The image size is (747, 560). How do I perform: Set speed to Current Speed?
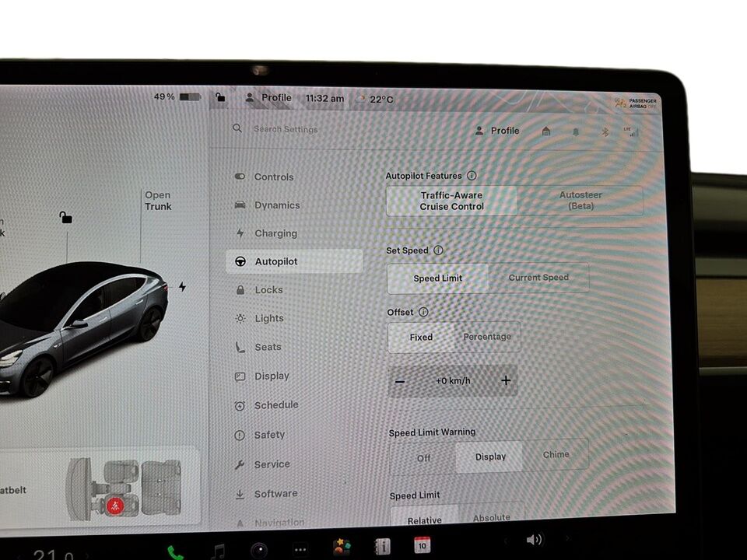[x=538, y=278]
